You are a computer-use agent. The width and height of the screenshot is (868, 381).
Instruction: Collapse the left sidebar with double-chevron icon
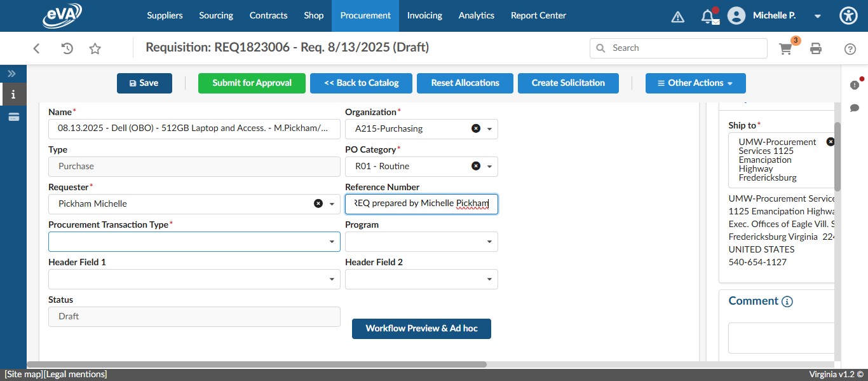(11, 73)
